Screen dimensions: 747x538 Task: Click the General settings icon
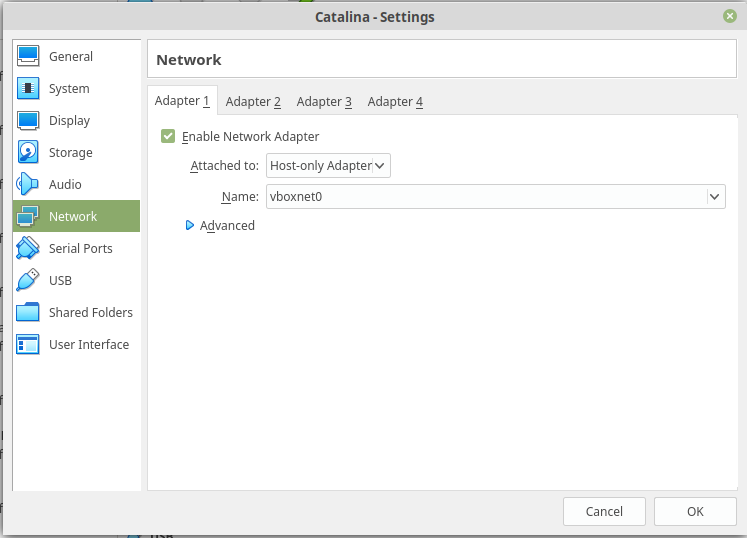coord(28,57)
